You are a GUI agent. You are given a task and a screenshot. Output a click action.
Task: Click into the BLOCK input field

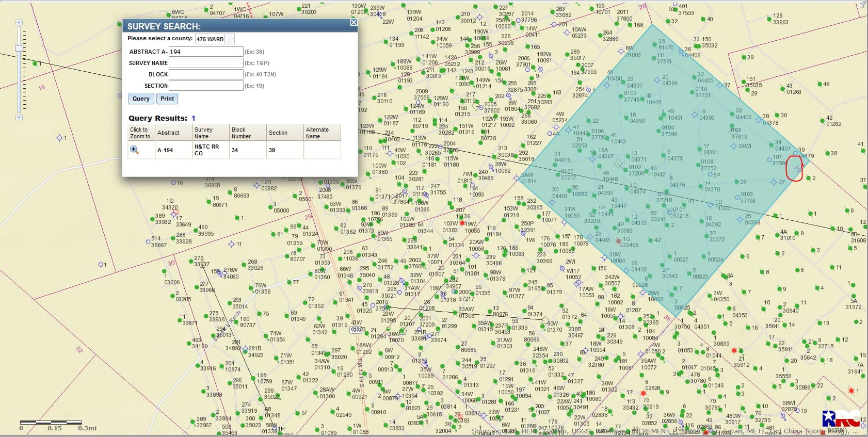(206, 74)
